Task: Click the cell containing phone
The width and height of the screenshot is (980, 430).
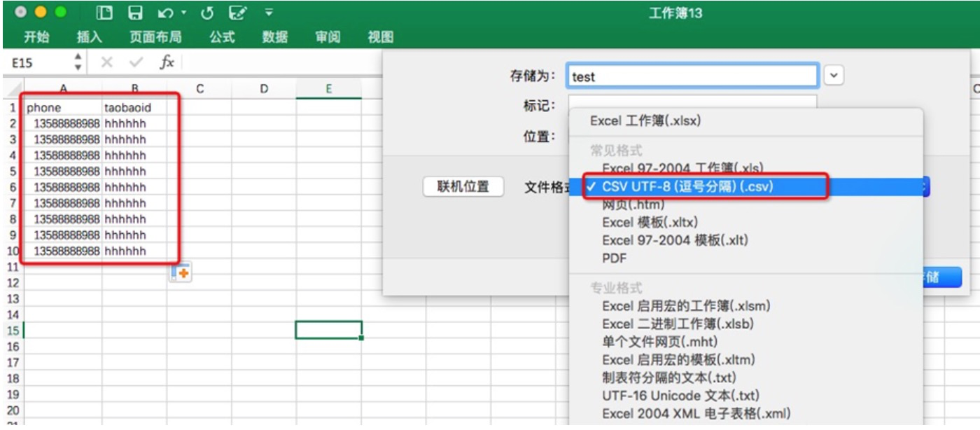Action: point(63,108)
